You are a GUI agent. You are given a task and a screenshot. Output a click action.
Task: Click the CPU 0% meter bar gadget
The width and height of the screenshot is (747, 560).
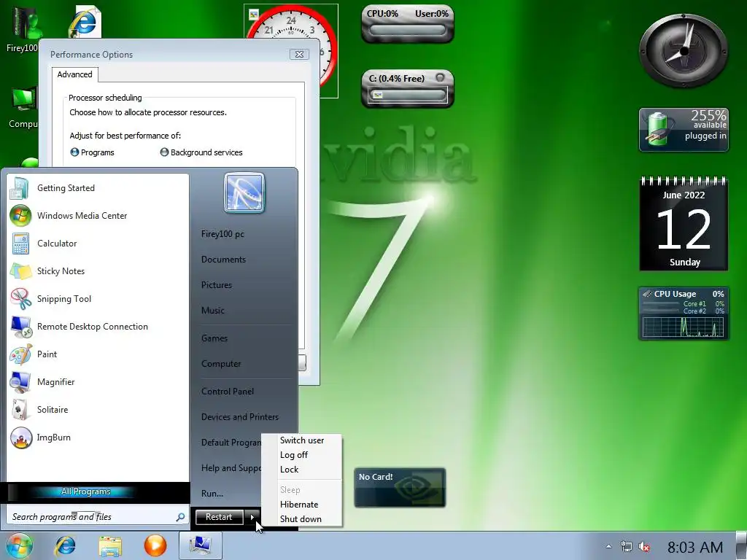pyautogui.click(x=408, y=30)
